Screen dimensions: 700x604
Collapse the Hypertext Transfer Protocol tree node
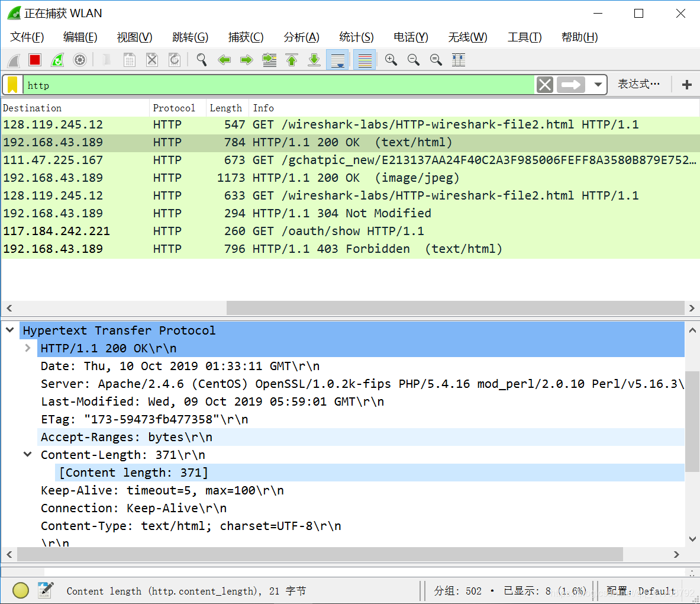point(10,330)
